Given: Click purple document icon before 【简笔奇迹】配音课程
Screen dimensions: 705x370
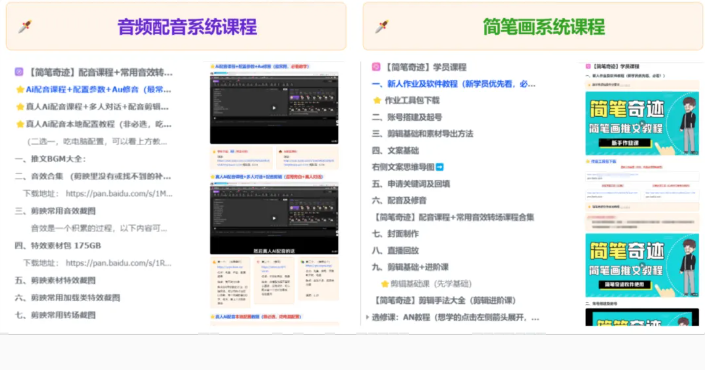Looking at the screenshot, I should coord(19,71).
